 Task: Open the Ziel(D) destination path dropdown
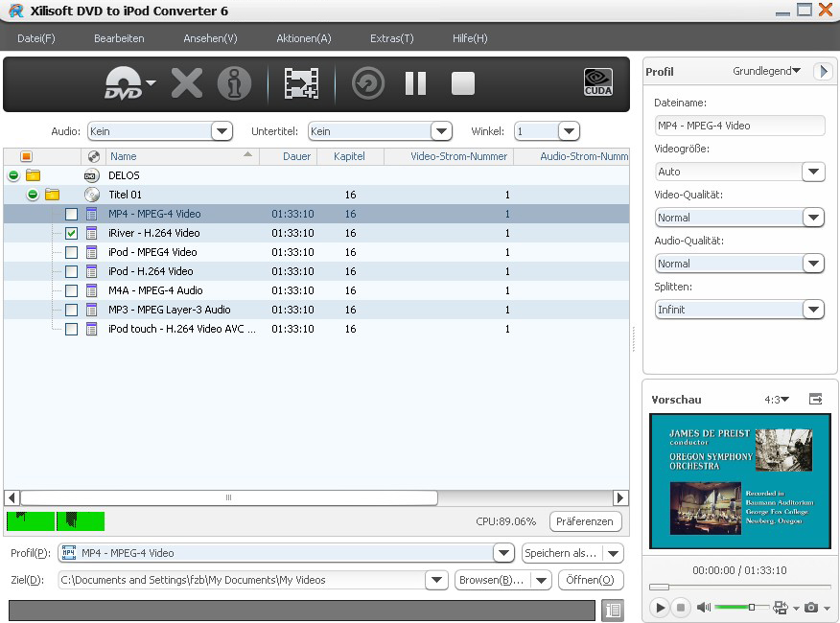[436, 580]
